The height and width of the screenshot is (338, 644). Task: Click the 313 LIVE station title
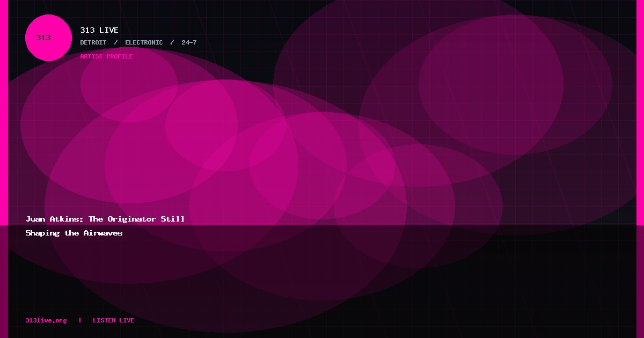pos(99,30)
